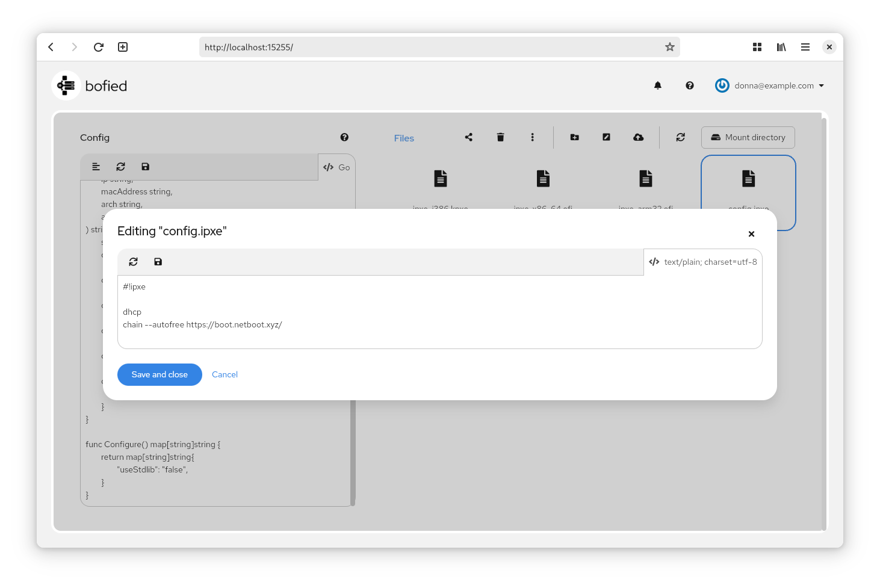This screenshot has width=880, height=588.
Task: Open the notifications bell
Action: [x=657, y=85]
